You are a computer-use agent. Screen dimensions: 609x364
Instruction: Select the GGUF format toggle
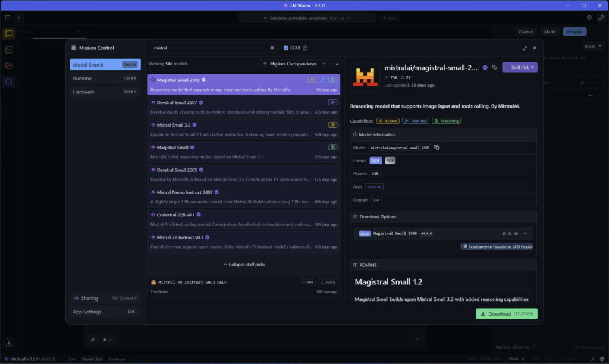tap(376, 161)
